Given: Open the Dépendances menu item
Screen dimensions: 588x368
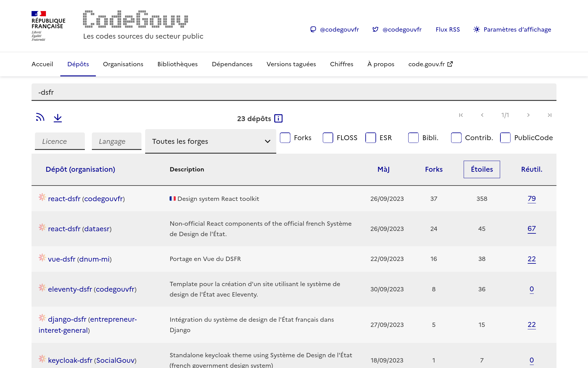Looking at the screenshot, I should point(232,64).
